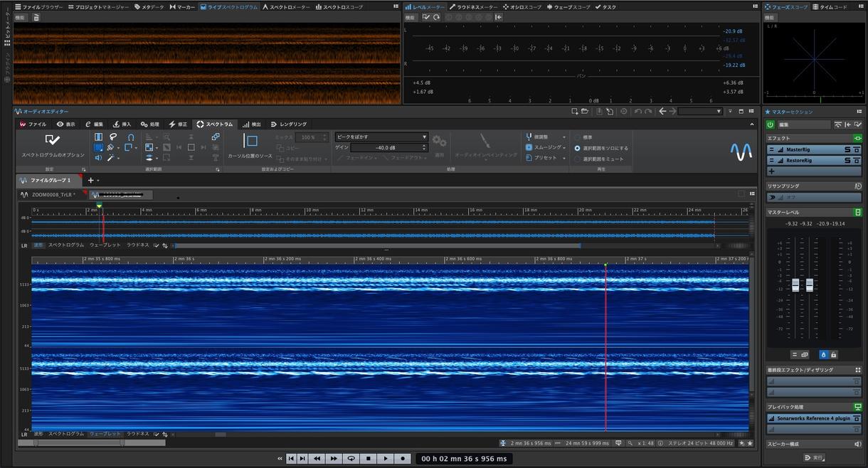This screenshot has width=868, height=468.
Task: Click the solo S icon on MasterRig
Action: click(x=847, y=149)
